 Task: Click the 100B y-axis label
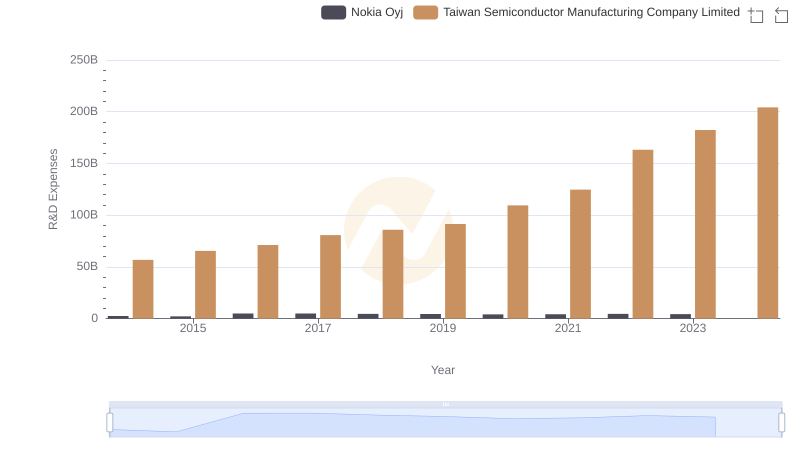[84, 215]
